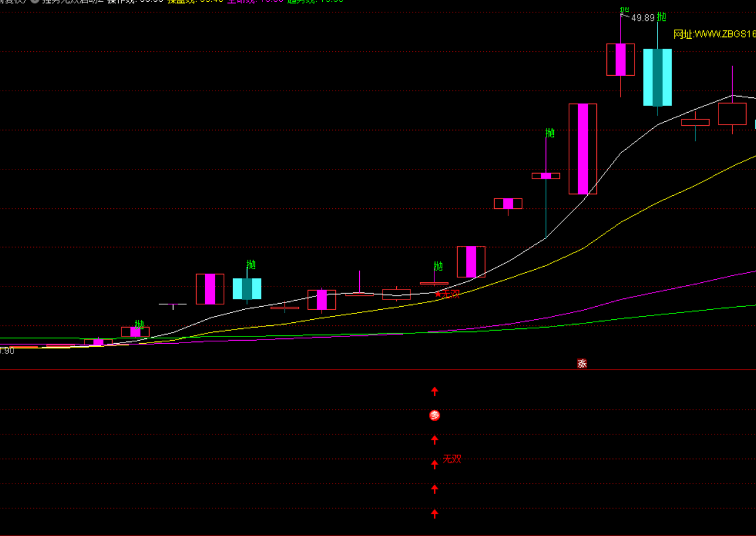Viewport: 756px width, 536px height.
Task: Click the 49.89 high price label
Action: click(643, 18)
